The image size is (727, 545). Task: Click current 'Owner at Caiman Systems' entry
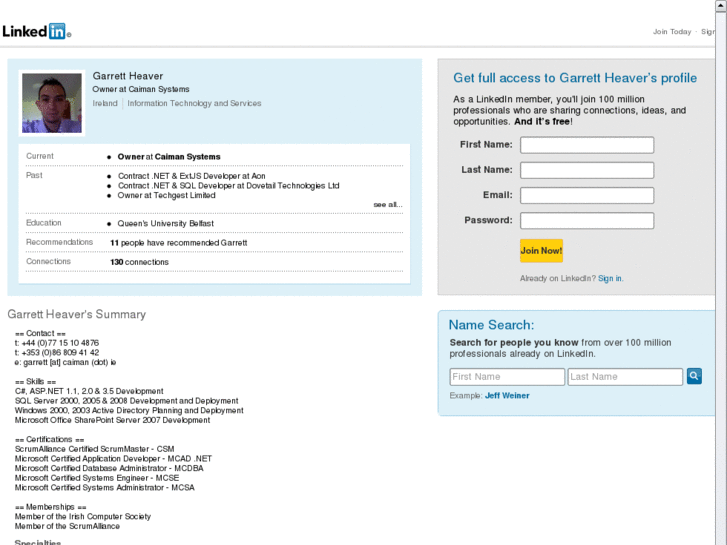click(x=169, y=157)
